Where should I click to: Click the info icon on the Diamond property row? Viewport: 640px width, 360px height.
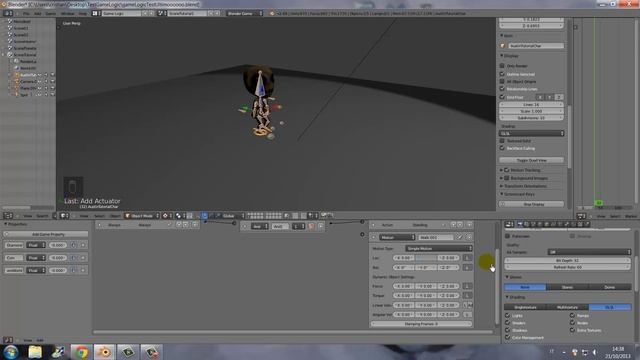tap(73, 245)
